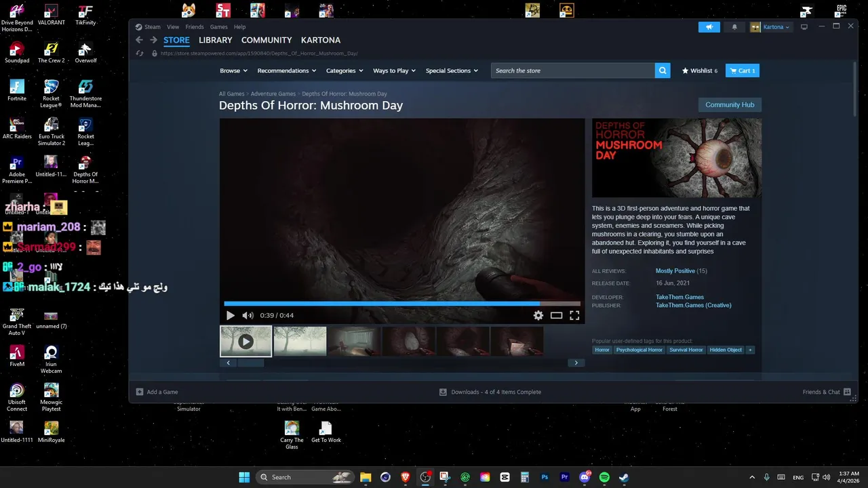Viewport: 868px width, 488px height.
Task: Select the Fortnite desktop shortcut
Action: pos(17,91)
